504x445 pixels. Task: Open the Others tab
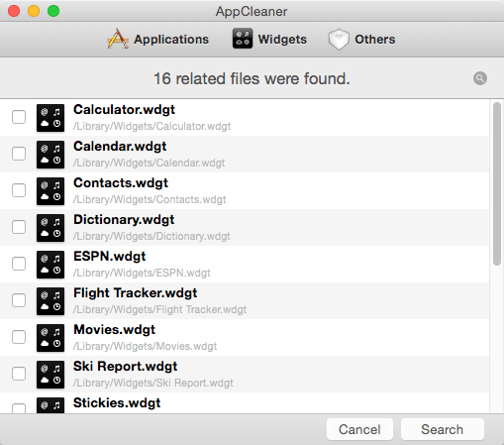coord(361,40)
